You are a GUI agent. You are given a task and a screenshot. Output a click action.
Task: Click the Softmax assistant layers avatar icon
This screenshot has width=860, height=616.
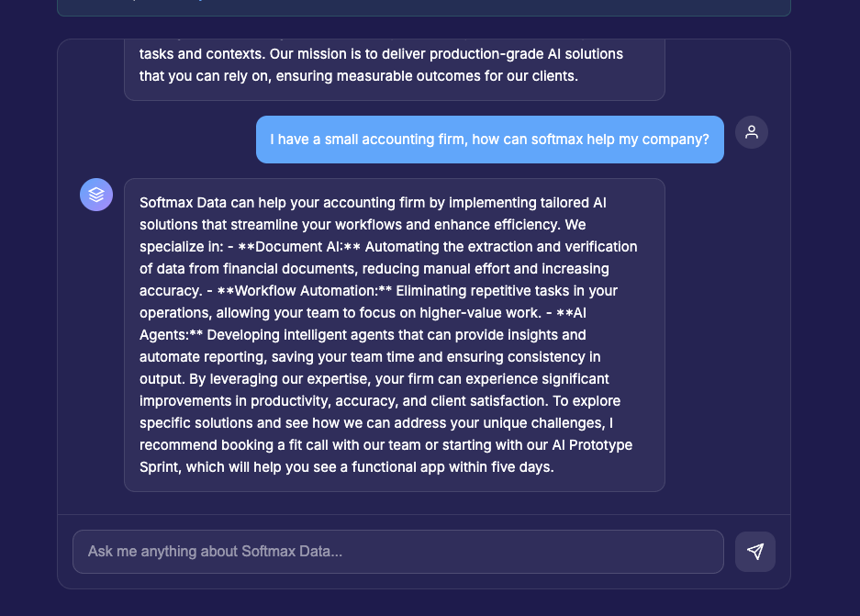point(96,195)
